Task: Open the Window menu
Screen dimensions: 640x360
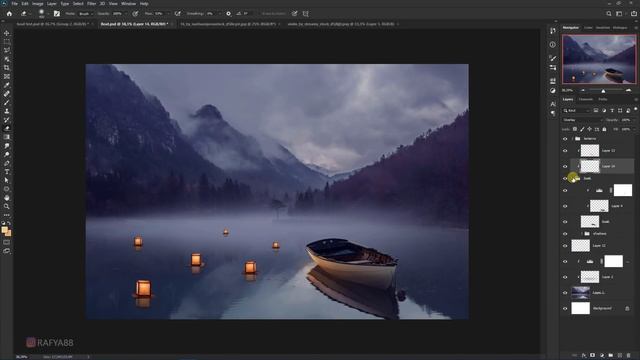Action: 128,4
